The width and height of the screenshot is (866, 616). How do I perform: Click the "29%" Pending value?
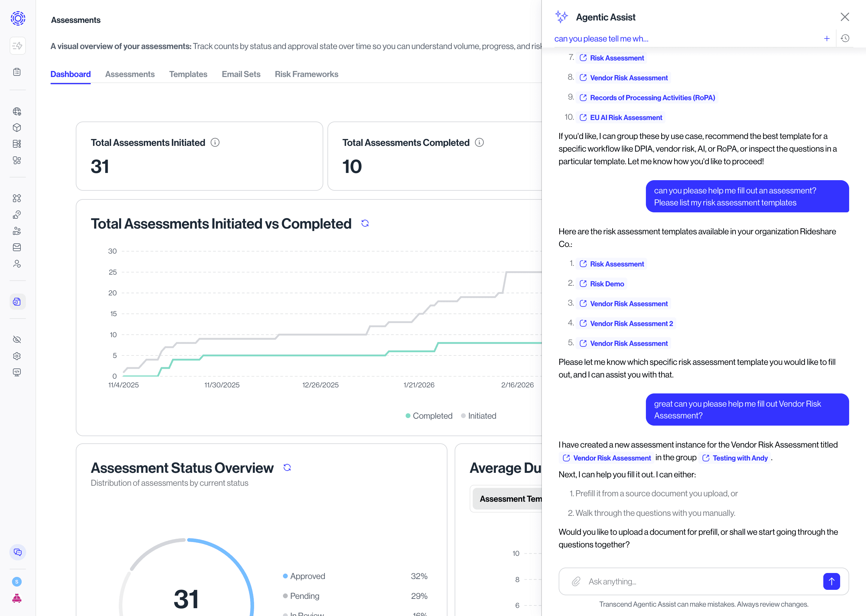click(419, 596)
